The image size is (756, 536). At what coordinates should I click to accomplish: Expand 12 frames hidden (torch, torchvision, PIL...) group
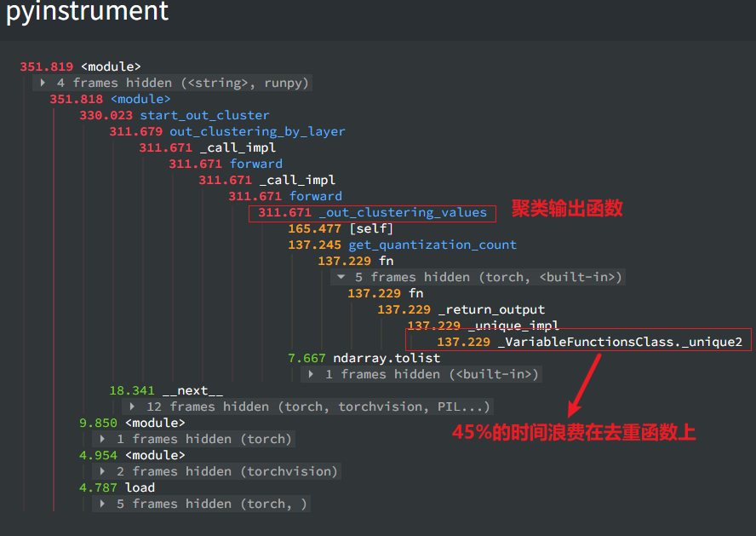[310, 406]
